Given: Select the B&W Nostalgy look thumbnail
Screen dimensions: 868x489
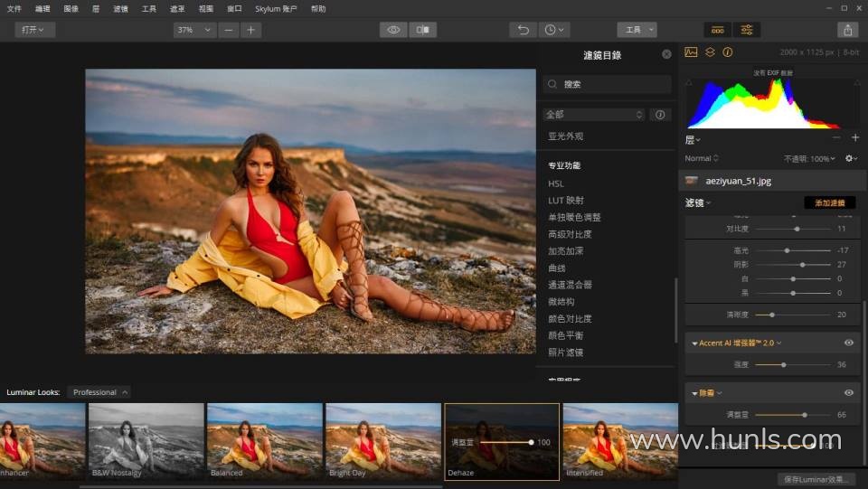Looking at the screenshot, I should [x=145, y=439].
